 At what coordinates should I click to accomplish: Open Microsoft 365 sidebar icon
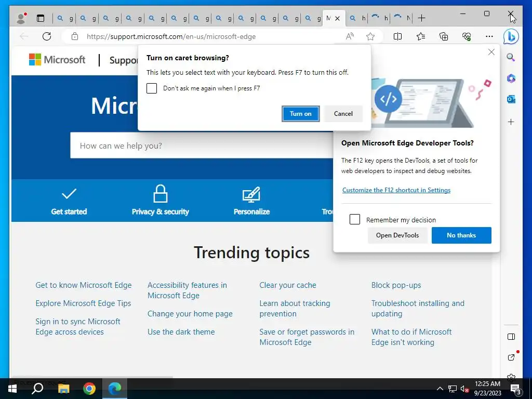(x=511, y=78)
